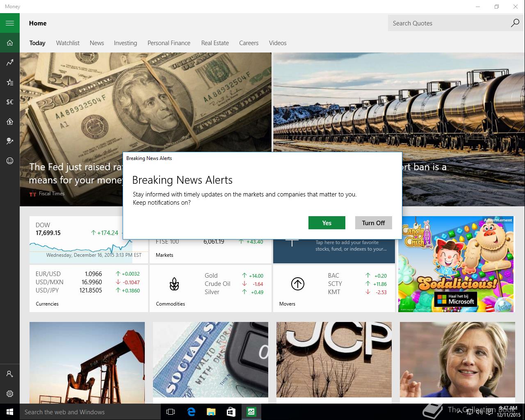Open account sign-in sidebar icon
The width and height of the screenshot is (525, 420).
(x=10, y=374)
